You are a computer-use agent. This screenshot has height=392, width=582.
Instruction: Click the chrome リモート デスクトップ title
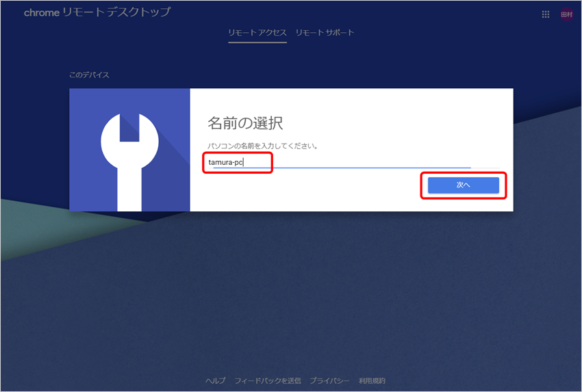point(97,12)
